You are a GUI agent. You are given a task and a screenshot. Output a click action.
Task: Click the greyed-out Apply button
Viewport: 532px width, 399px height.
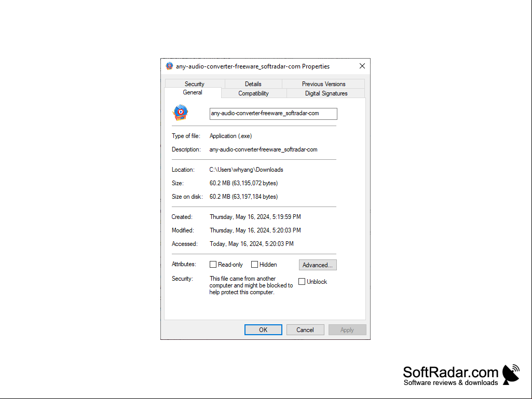(x=347, y=330)
